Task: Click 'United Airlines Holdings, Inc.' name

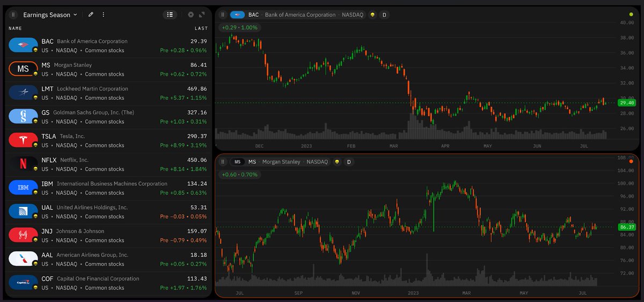Action: pos(92,207)
